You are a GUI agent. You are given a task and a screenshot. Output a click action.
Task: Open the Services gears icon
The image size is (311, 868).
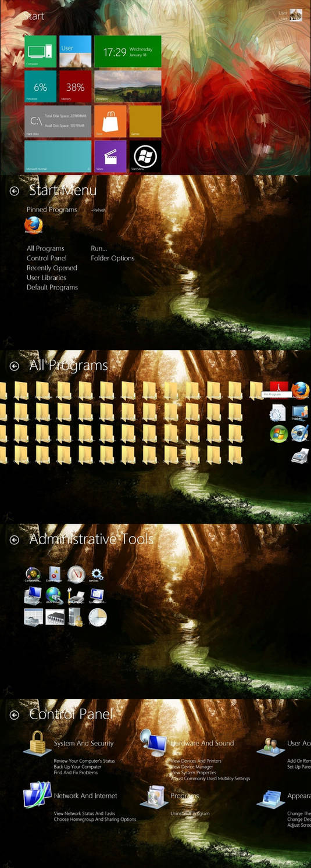(x=97, y=574)
